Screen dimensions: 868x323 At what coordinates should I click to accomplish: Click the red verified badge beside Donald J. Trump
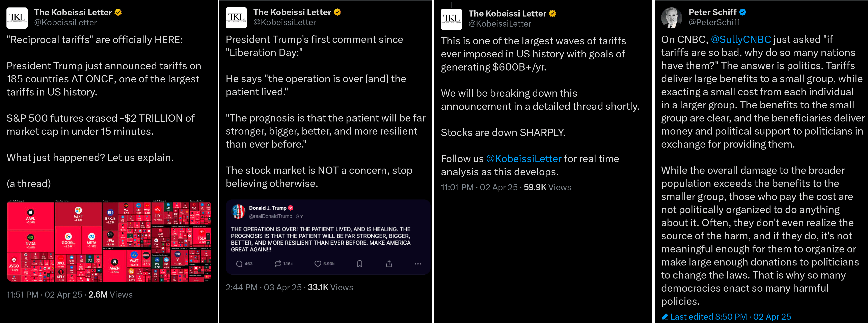coord(291,208)
